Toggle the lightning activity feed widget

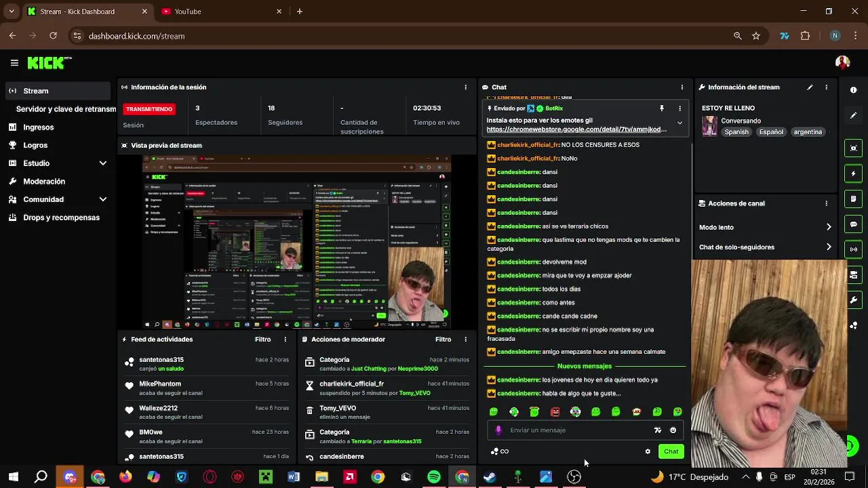point(853,174)
